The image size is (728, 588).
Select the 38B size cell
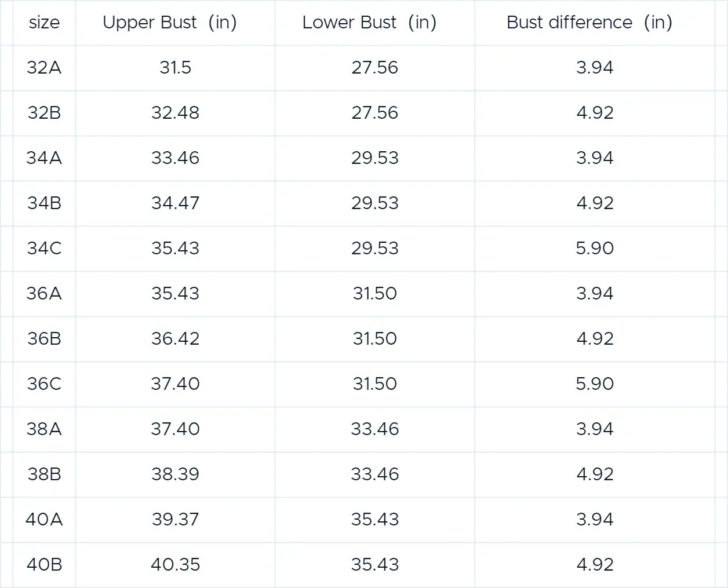click(x=44, y=474)
